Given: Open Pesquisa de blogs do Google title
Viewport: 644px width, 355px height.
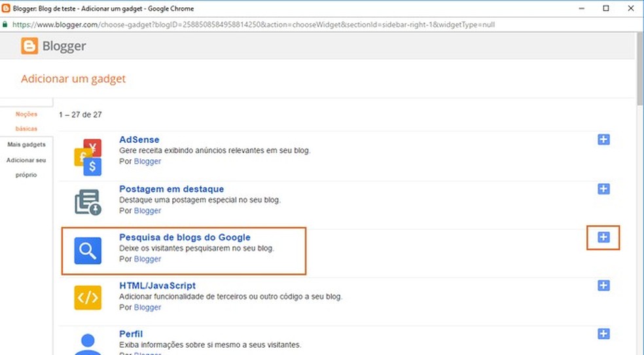Looking at the screenshot, I should 185,237.
